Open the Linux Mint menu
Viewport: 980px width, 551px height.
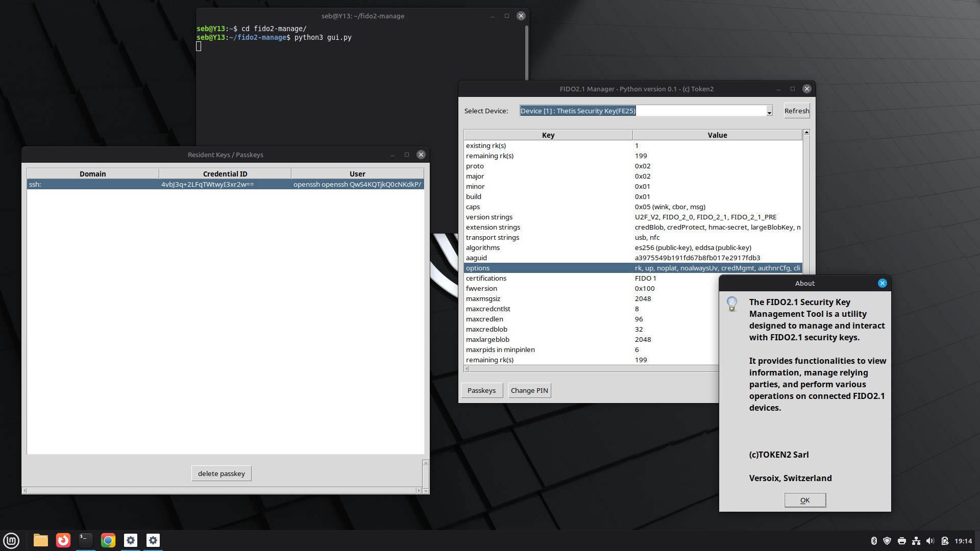11,540
